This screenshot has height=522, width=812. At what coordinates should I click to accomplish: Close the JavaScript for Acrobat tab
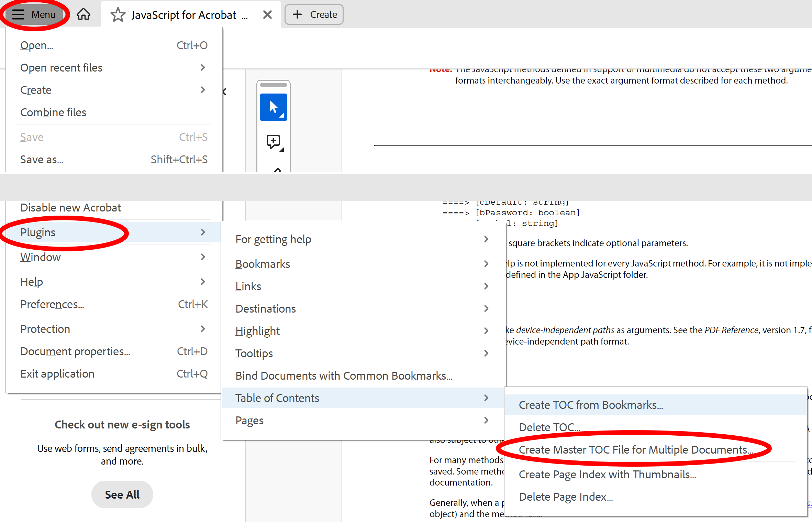tap(267, 15)
